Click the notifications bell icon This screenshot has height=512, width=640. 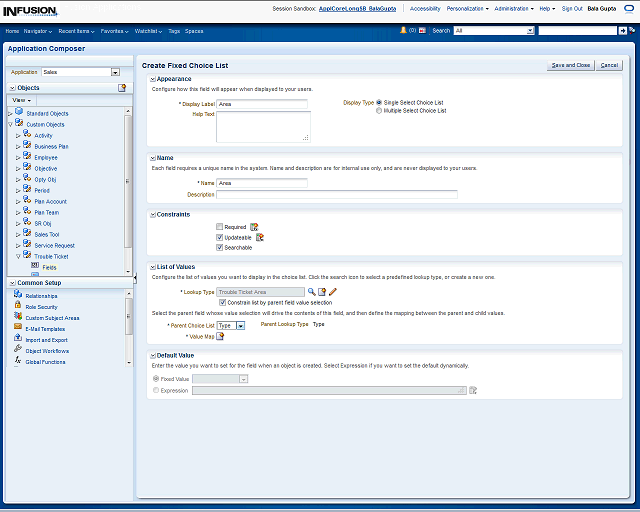pyautogui.click(x=403, y=31)
